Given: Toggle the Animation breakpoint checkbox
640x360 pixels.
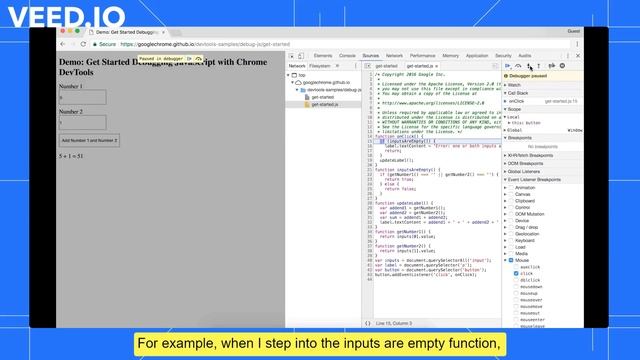Looking at the screenshot, I should tap(511, 188).
